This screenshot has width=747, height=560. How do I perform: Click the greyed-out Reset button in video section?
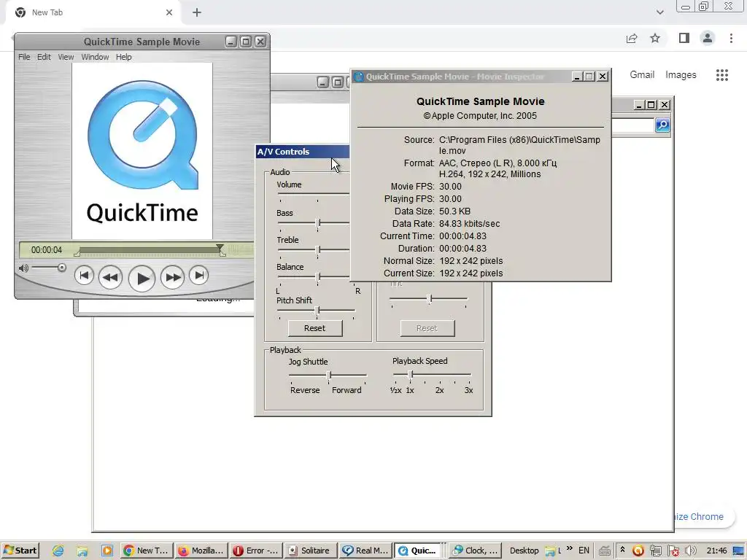click(427, 328)
